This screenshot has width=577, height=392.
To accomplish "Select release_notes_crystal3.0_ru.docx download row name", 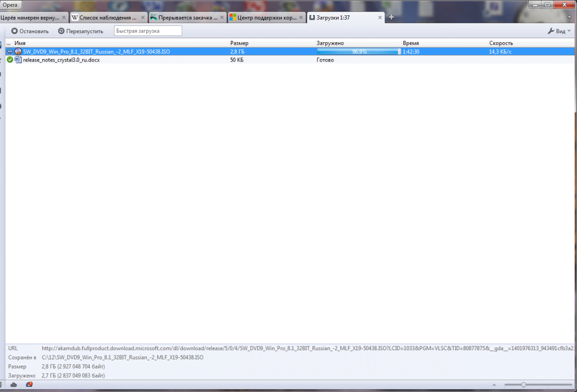I will click(x=62, y=60).
